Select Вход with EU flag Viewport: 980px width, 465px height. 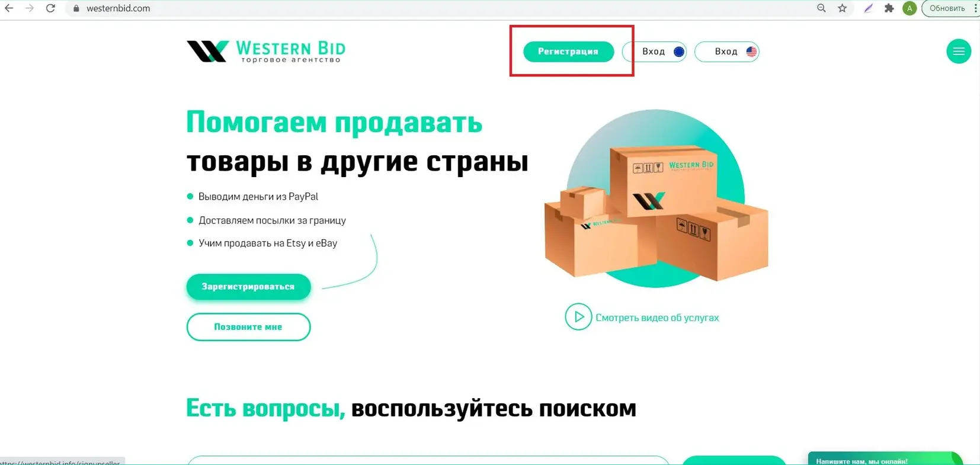654,52
